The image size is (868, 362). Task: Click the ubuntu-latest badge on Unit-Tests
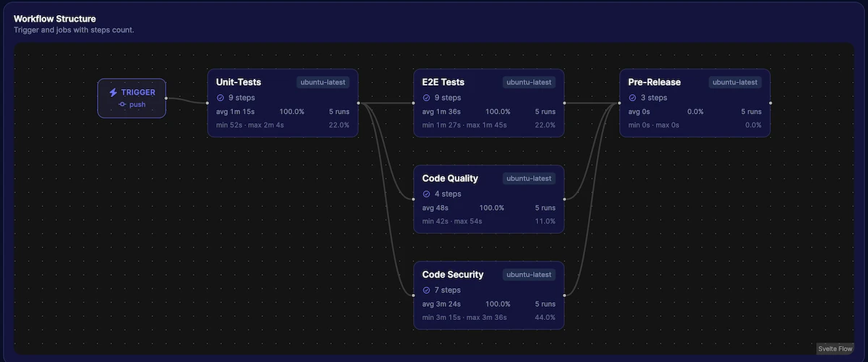click(323, 83)
